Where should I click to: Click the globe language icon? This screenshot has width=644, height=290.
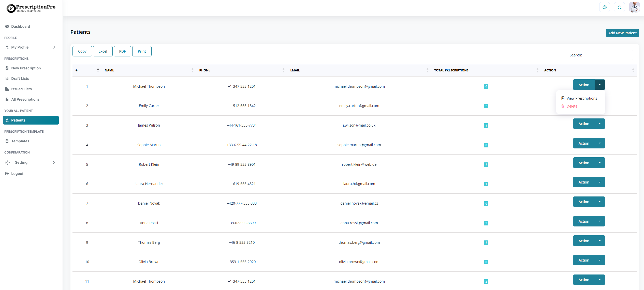click(x=604, y=7)
